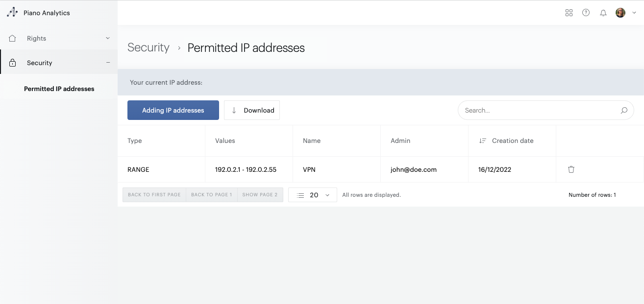This screenshot has height=304, width=644.
Task: Click the sort icon beside Creation date
Action: coord(483,141)
